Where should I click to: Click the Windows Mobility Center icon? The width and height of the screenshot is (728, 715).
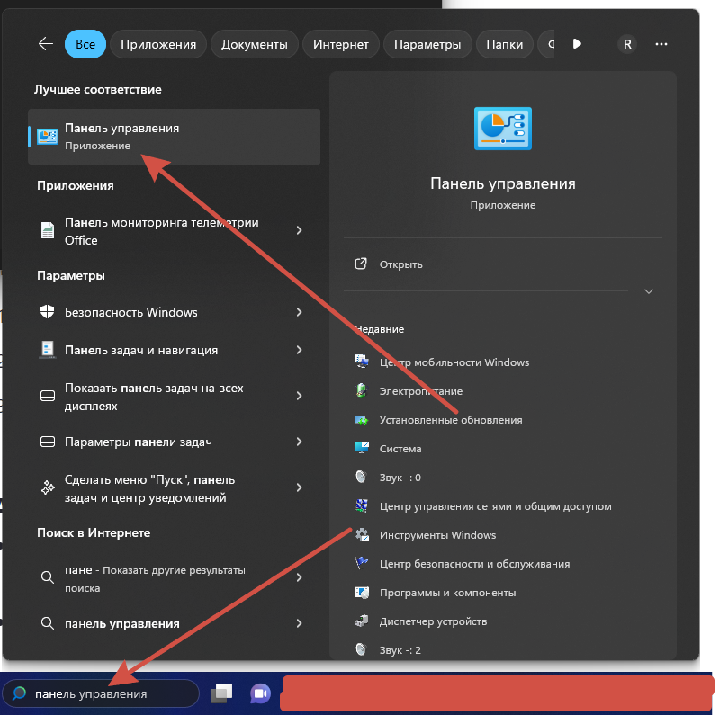362,361
